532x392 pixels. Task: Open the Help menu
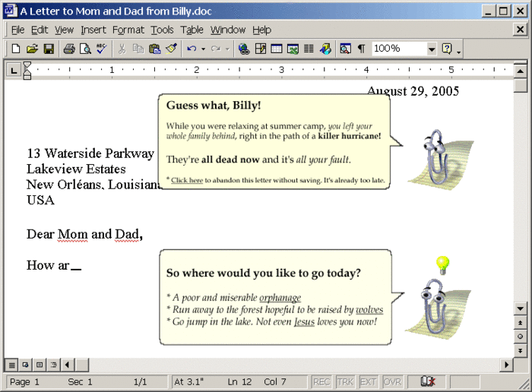click(261, 30)
